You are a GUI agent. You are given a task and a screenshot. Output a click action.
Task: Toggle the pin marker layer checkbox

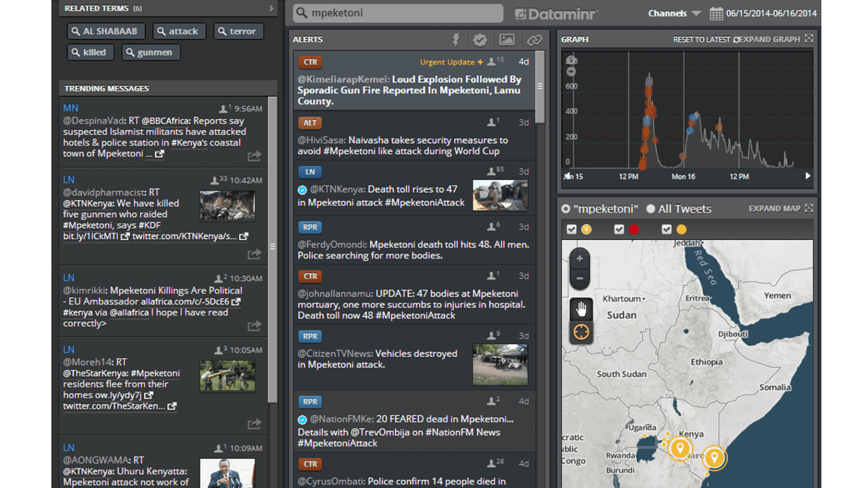click(x=571, y=229)
